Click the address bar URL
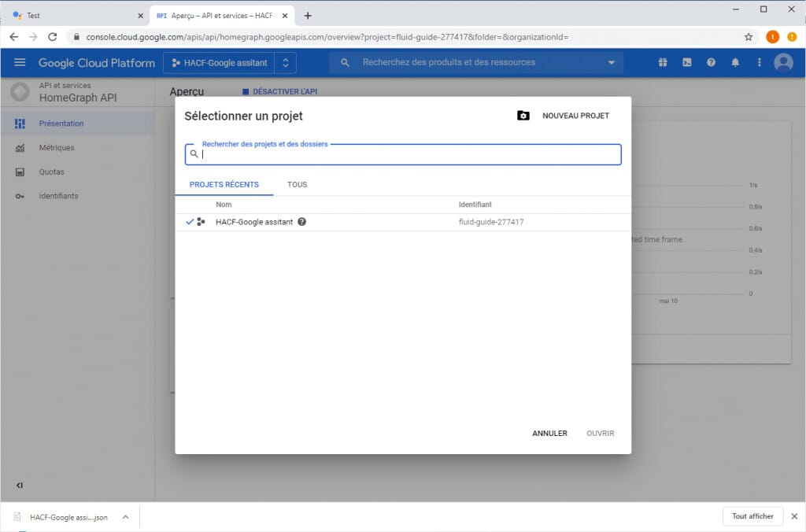 point(327,37)
